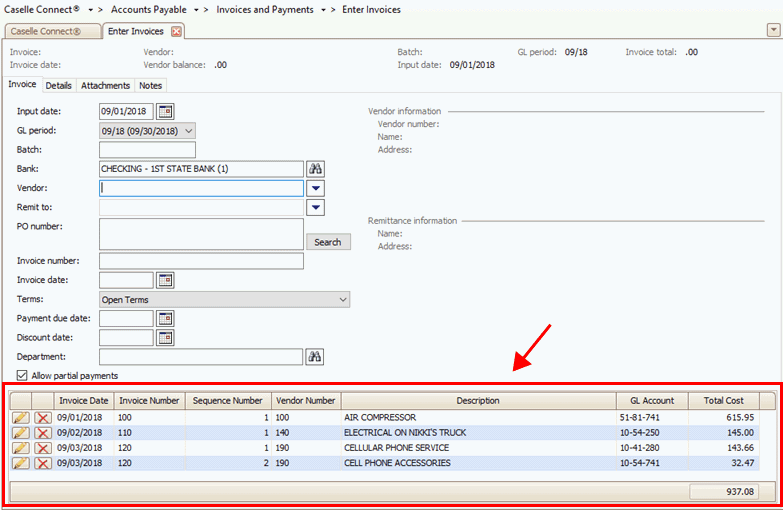783x510 pixels.
Task: Switch to the Caselle Connect tab
Action: pyautogui.click(x=51, y=31)
